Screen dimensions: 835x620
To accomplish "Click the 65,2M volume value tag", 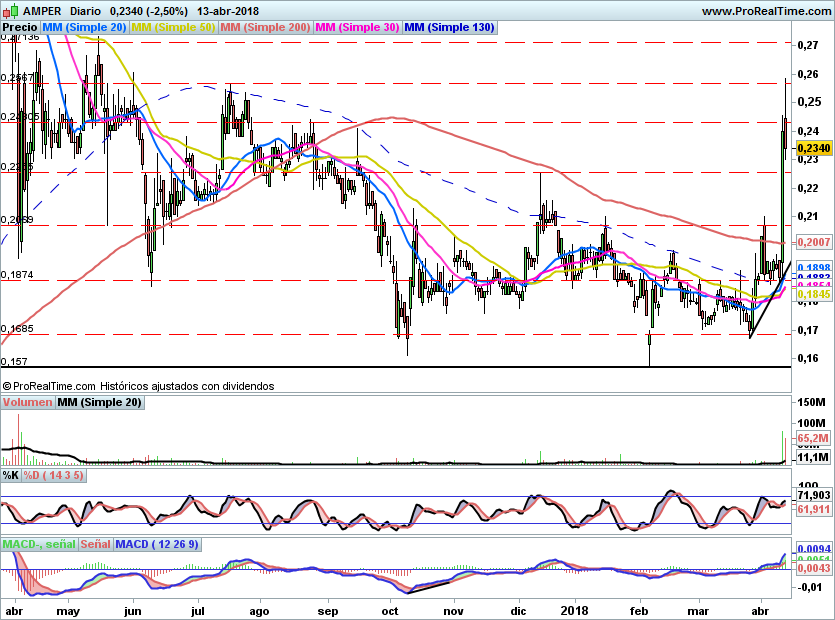I will pyautogui.click(x=813, y=438).
